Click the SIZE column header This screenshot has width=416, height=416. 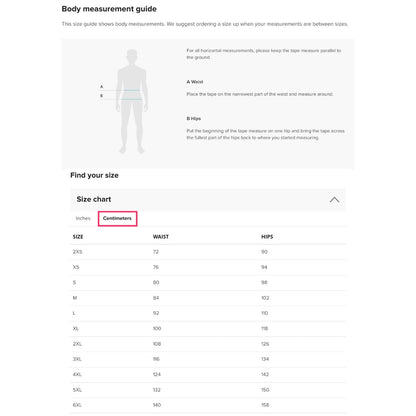click(x=78, y=237)
